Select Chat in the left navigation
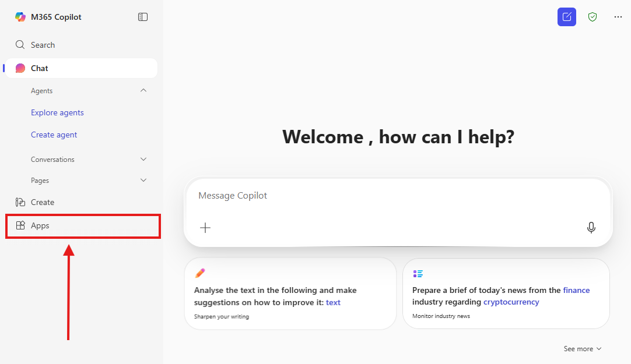The height and width of the screenshot is (364, 631). (40, 68)
